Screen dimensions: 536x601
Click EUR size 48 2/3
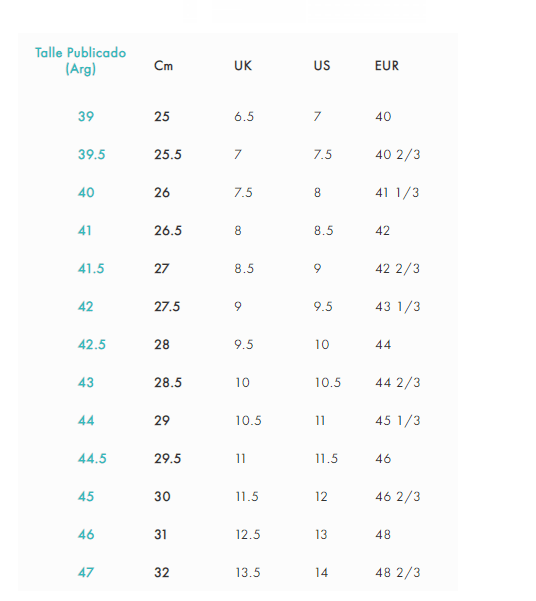(398, 572)
